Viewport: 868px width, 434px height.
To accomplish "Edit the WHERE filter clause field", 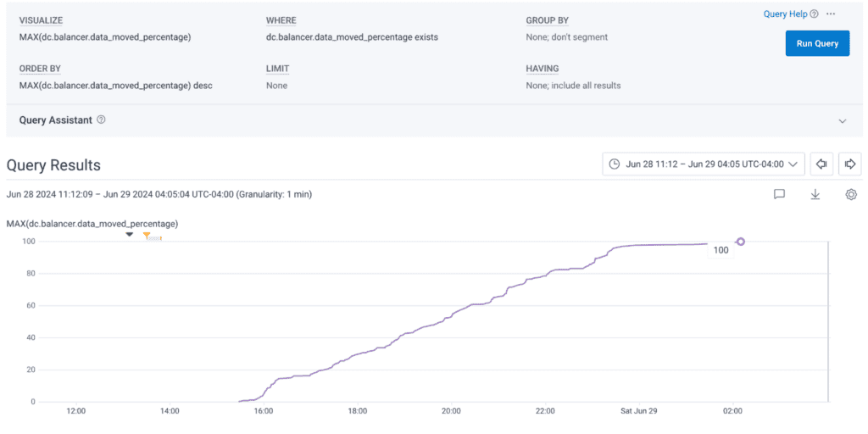I will click(x=352, y=37).
